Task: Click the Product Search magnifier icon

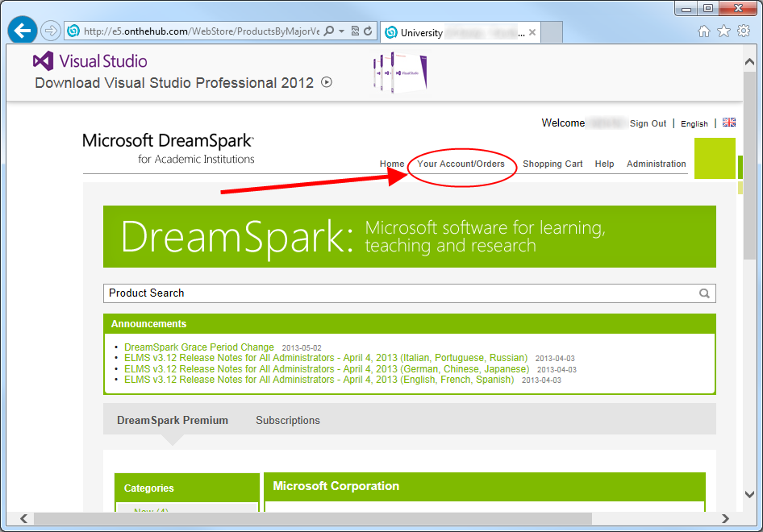Action: click(x=704, y=293)
